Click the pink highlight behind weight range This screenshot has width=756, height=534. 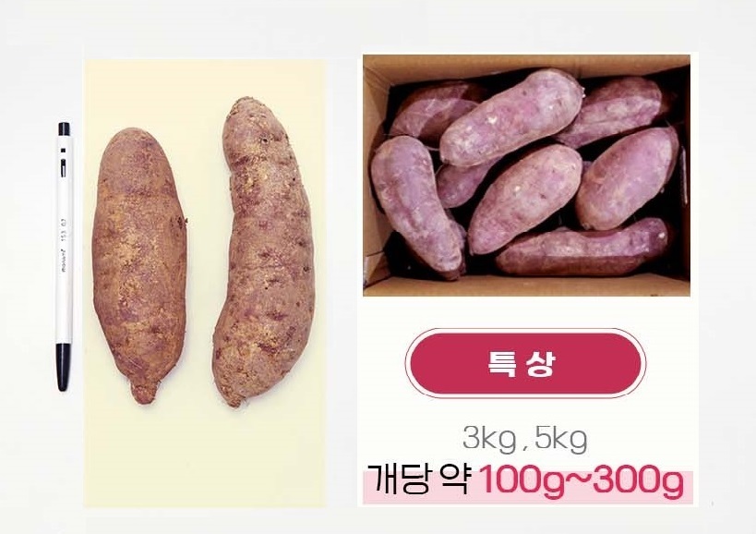527,488
